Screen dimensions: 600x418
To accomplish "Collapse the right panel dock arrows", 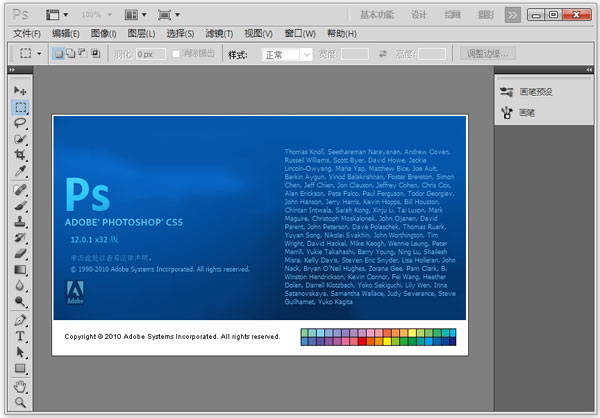I will pyautogui.click(x=589, y=70).
